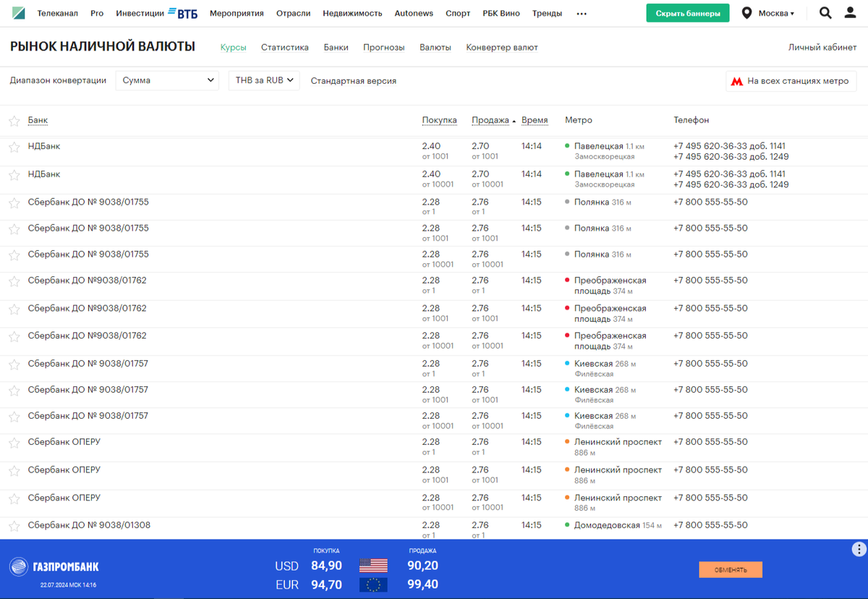Viewport: 868px width, 599px height.
Task: Click the US flag in banner
Action: 373,566
